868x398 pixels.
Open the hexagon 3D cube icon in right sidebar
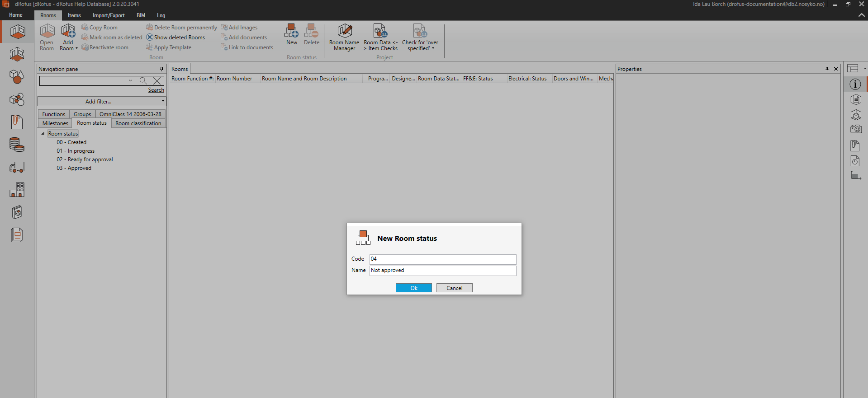855,115
